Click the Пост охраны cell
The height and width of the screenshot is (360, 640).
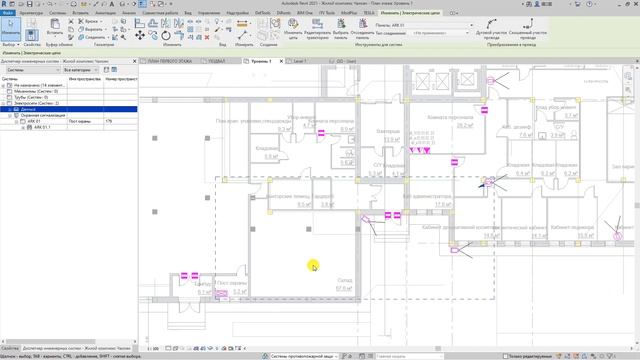click(85, 121)
